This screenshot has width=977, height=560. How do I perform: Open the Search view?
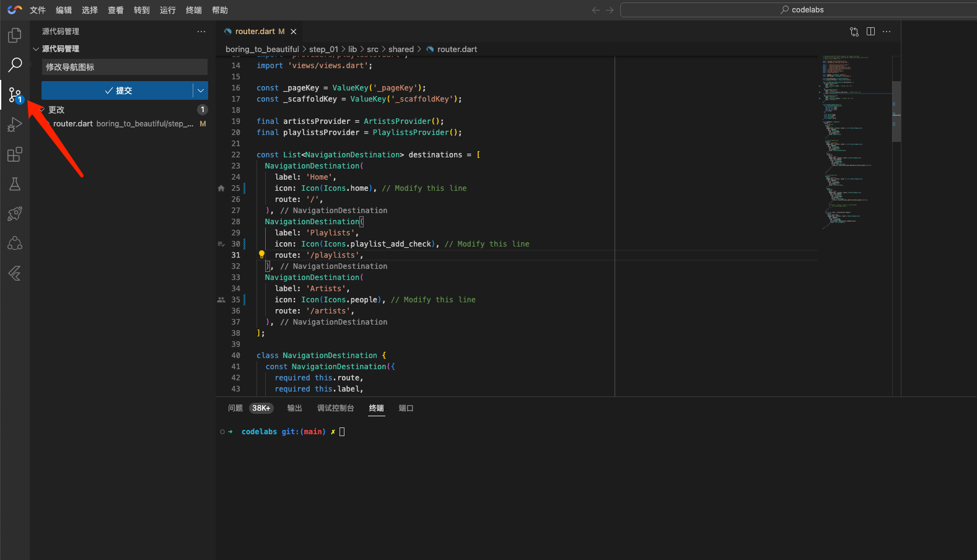[x=15, y=64]
